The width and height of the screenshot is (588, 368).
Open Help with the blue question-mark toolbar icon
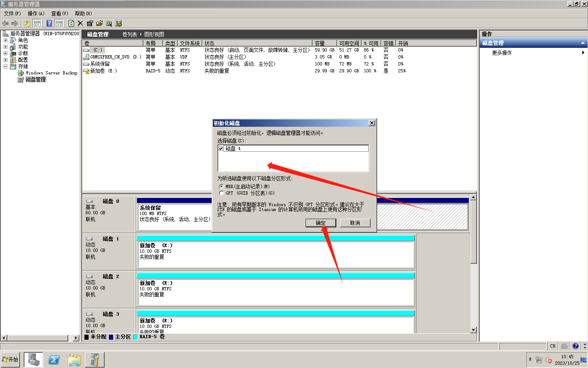pos(49,23)
